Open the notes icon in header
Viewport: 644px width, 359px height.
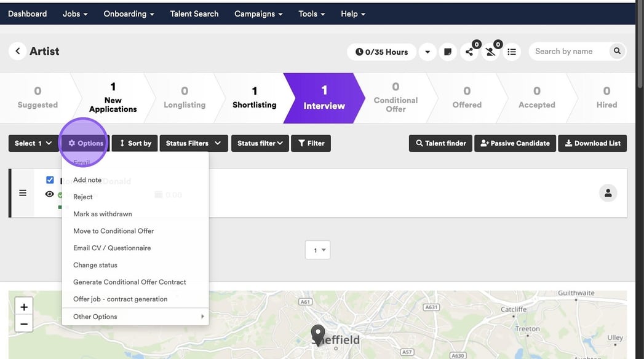pyautogui.click(x=448, y=52)
